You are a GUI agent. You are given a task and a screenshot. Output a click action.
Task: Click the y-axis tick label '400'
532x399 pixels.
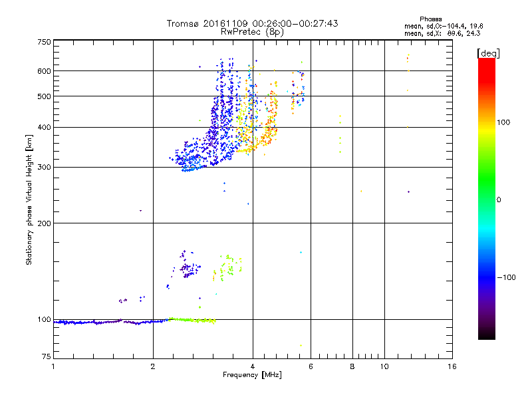tap(44, 128)
